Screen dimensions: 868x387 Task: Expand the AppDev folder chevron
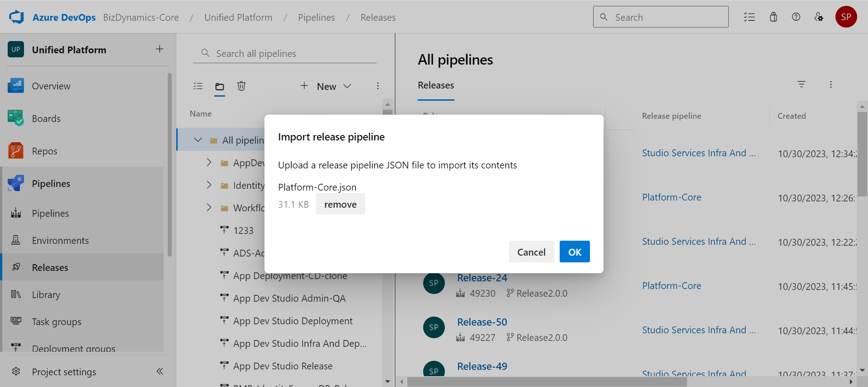[x=209, y=162]
